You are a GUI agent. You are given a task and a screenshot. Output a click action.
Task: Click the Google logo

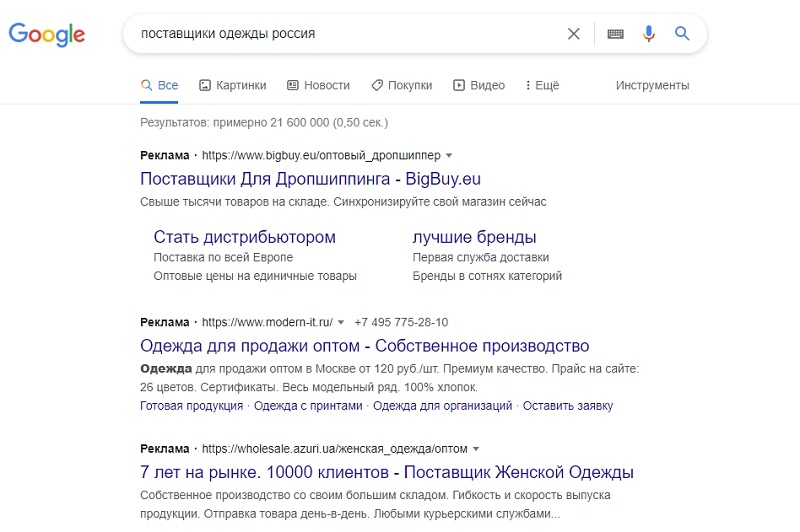point(46,34)
